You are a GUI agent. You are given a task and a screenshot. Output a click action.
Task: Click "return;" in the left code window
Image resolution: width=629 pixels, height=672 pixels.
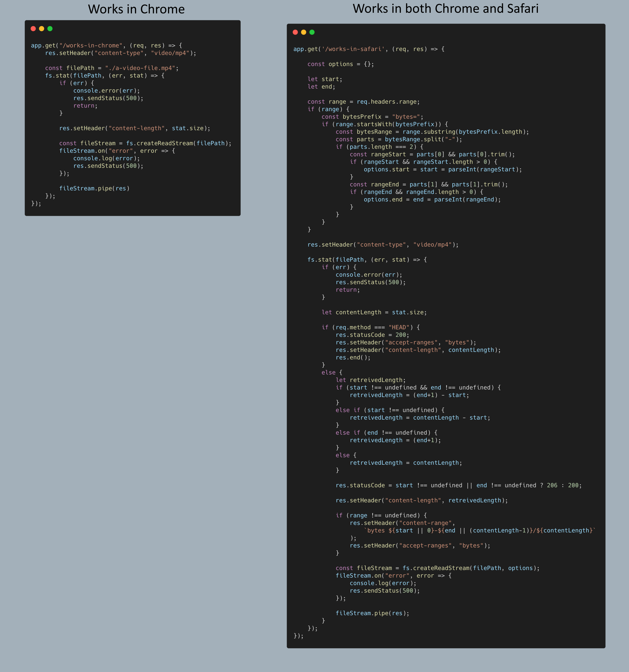(x=85, y=106)
